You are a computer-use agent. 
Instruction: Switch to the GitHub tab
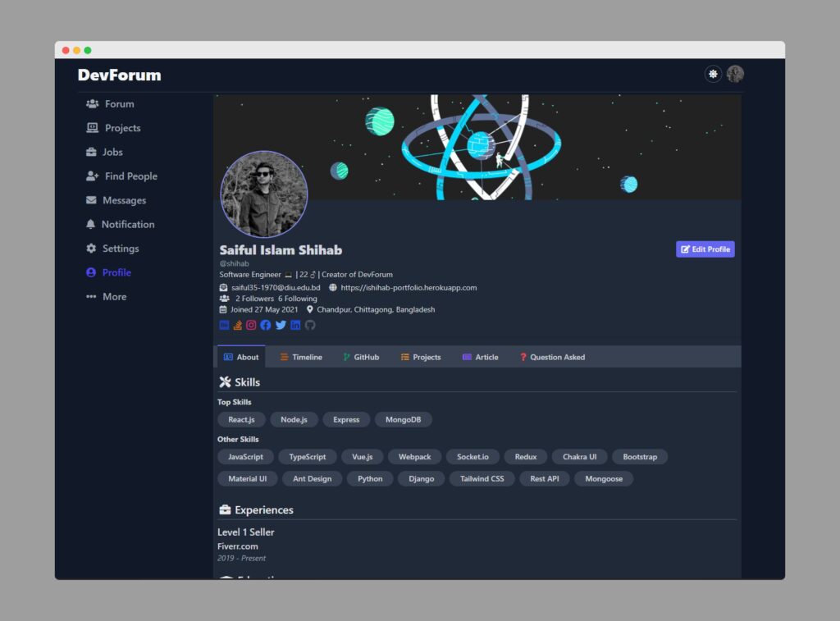coord(361,357)
